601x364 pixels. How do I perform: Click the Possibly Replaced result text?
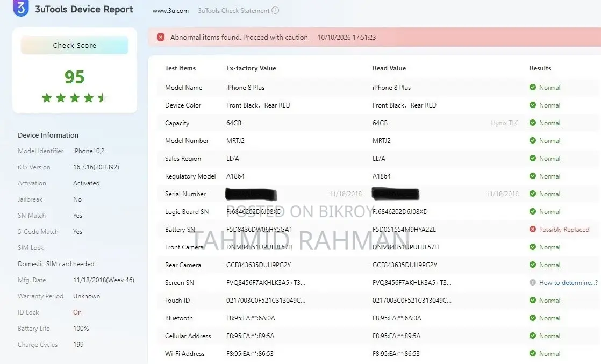click(x=564, y=230)
